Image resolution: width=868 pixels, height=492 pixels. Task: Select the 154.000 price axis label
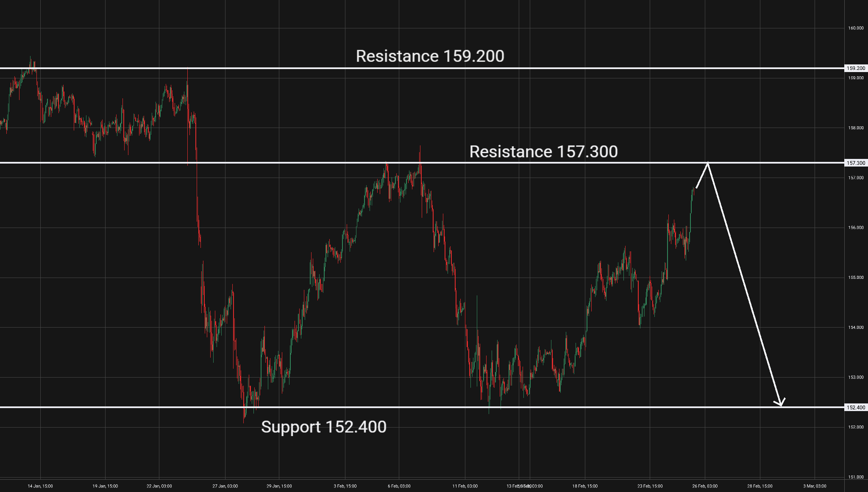(856, 328)
